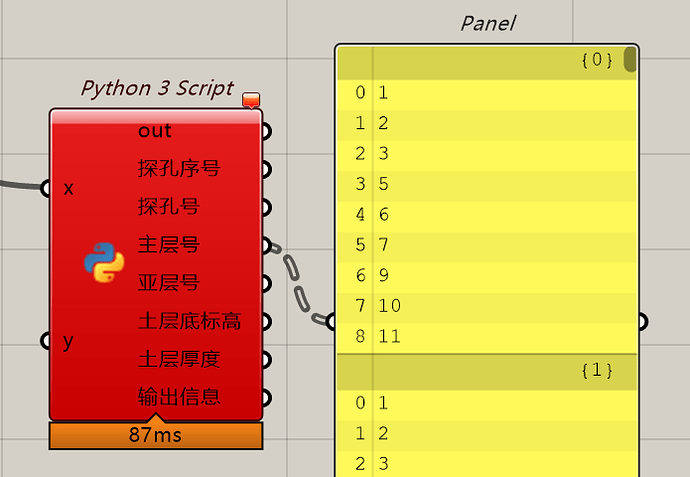Click the Python logo icon on the script component
The height and width of the screenshot is (477, 690).
104,263
